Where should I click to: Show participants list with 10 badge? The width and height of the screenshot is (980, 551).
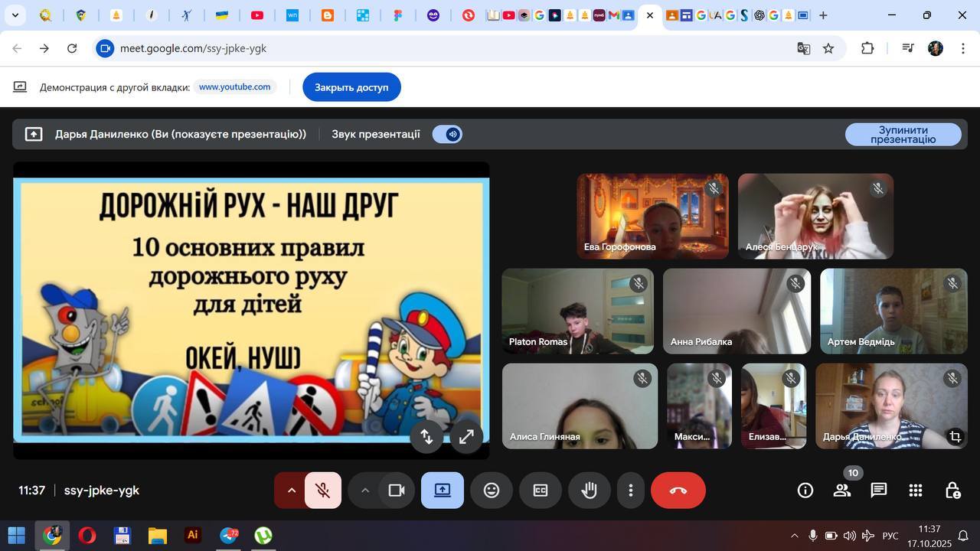[x=842, y=491]
